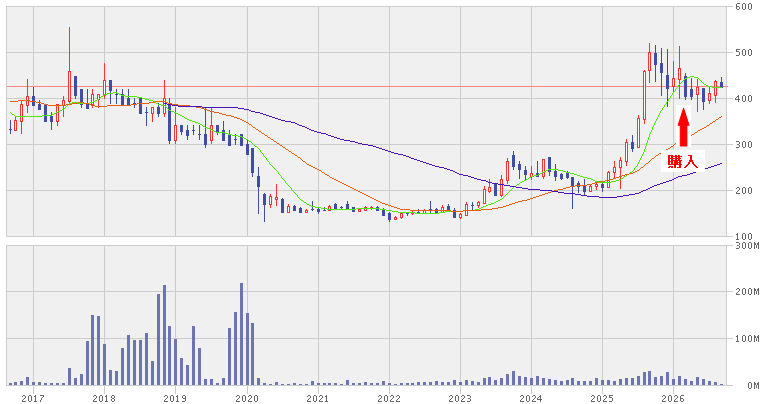Select the 2018 year label on axis
The image size is (762, 404).
pyautogui.click(x=104, y=399)
